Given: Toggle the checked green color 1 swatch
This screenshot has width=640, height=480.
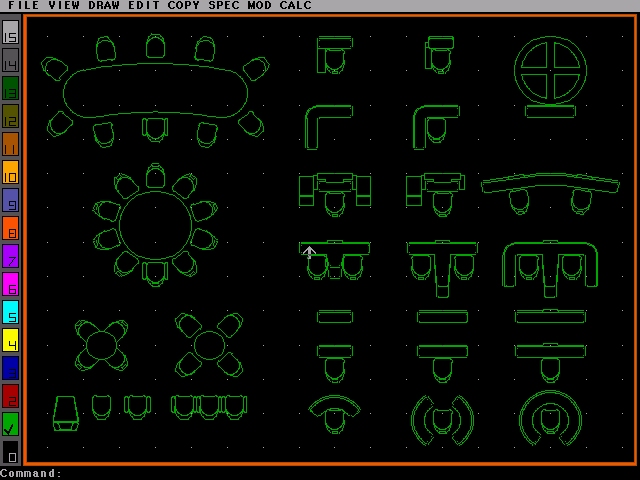Looking at the screenshot, I should tap(10, 424).
